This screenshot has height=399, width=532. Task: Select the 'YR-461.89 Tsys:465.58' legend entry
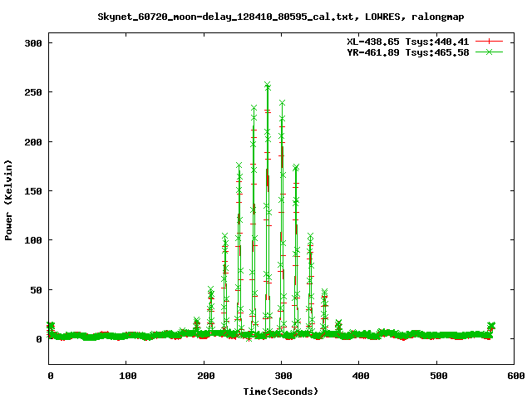pos(407,52)
